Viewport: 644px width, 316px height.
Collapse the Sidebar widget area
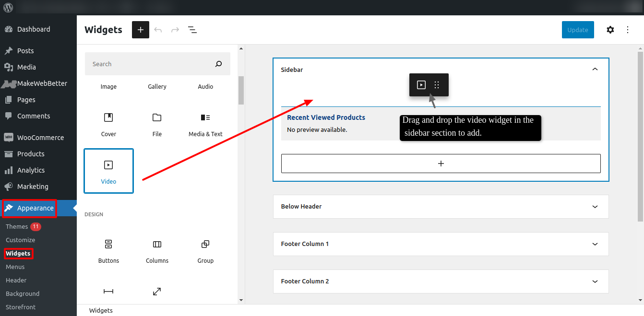click(x=595, y=69)
